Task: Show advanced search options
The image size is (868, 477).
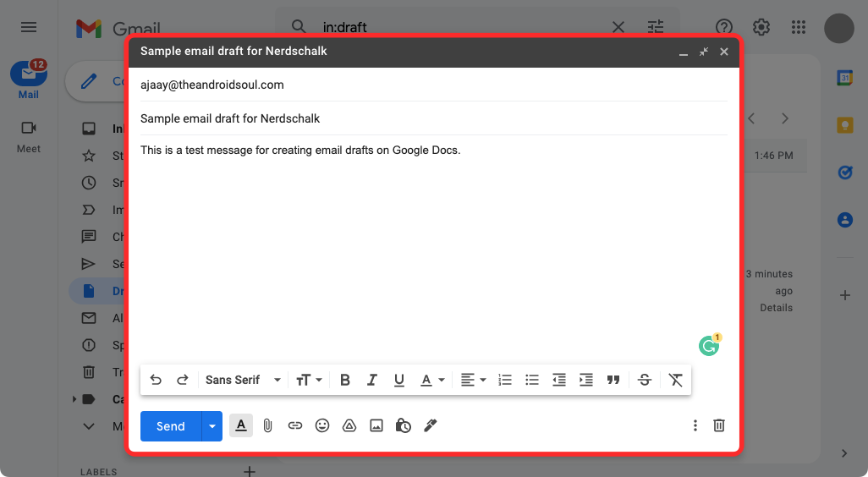Action: tap(656, 27)
